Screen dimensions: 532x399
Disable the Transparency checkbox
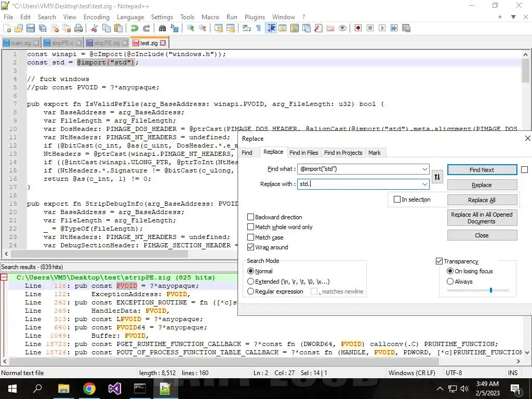click(x=439, y=261)
